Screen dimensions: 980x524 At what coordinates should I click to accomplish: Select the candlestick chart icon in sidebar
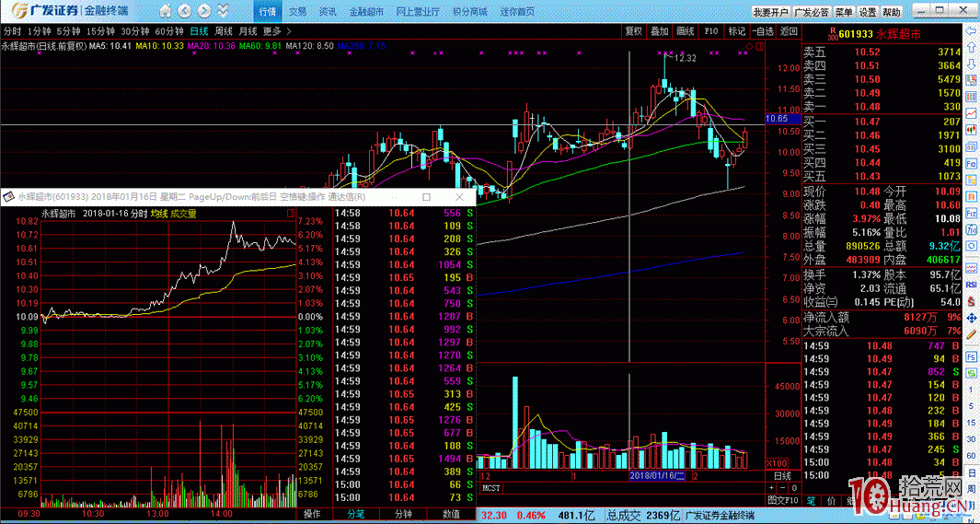pyautogui.click(x=971, y=130)
